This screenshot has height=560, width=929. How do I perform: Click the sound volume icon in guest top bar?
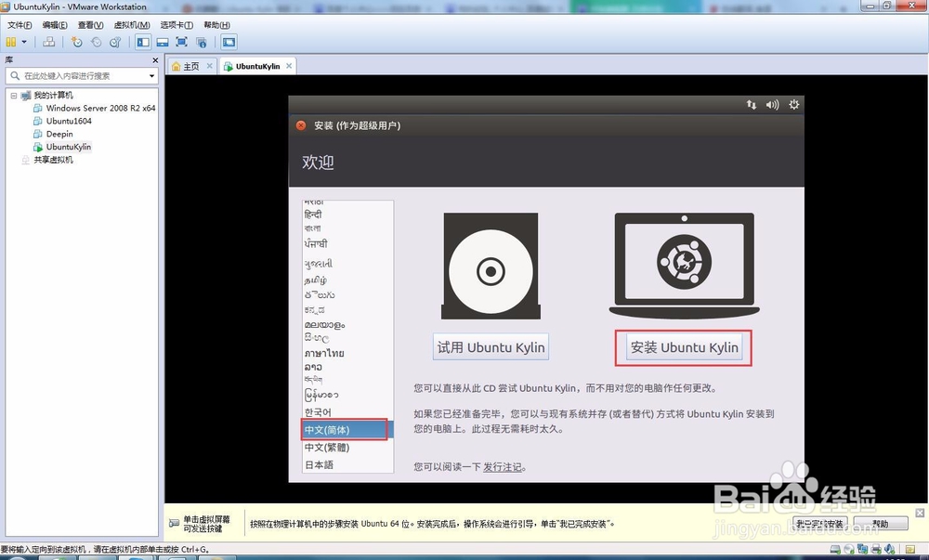tap(773, 105)
